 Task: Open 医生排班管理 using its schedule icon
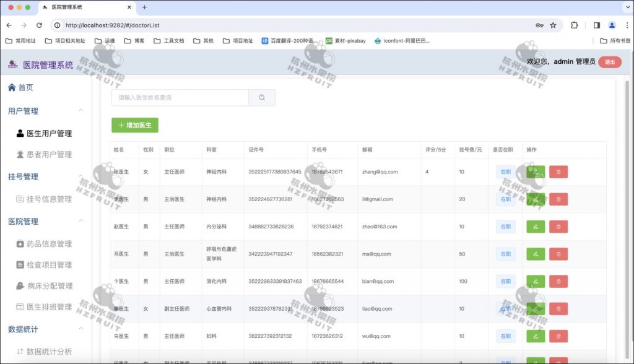point(21,306)
